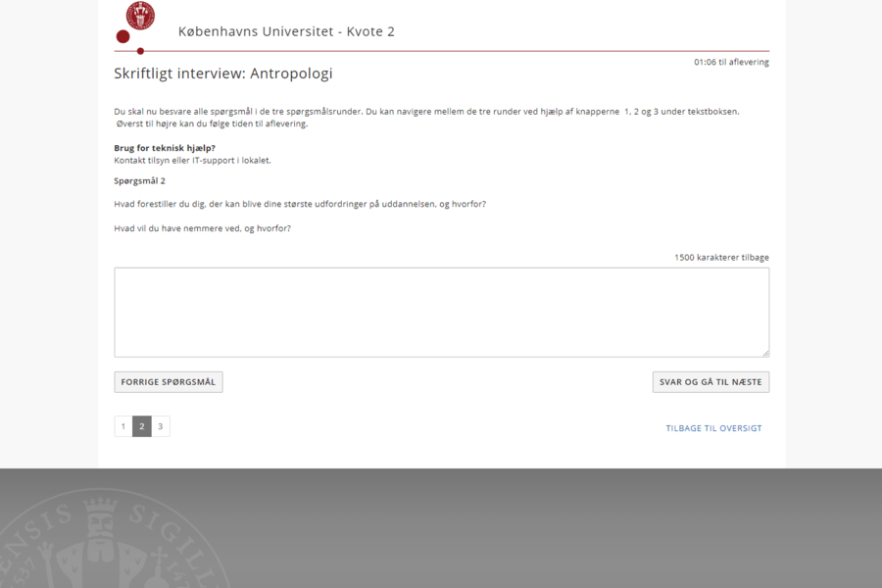Open question round 1
Image resolution: width=882 pixels, height=588 pixels.
pos(123,426)
